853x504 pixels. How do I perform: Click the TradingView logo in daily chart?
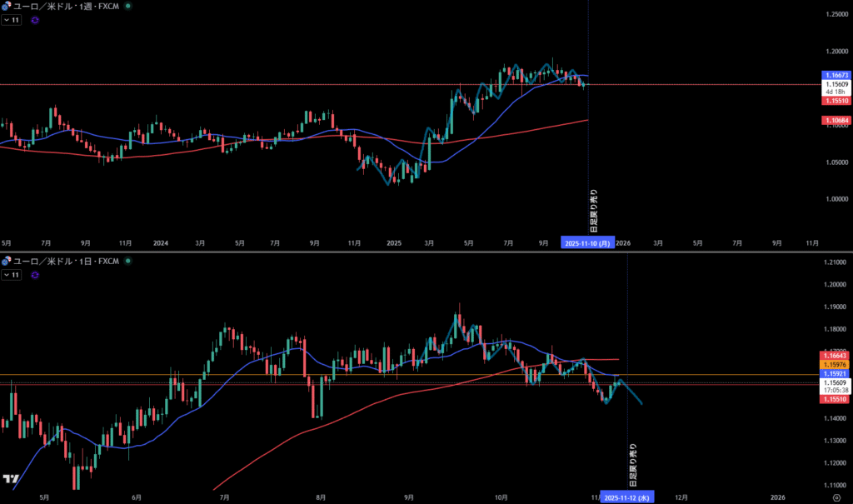click(x=11, y=479)
